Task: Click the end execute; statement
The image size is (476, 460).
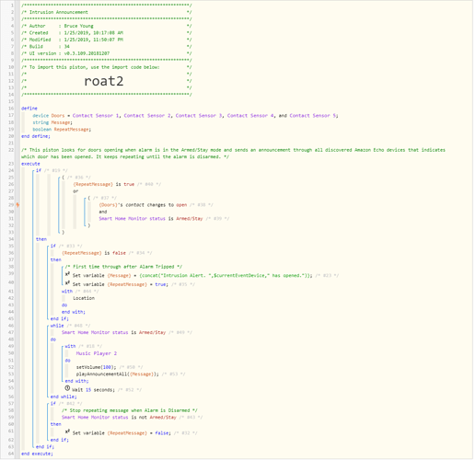Action: 37,454
